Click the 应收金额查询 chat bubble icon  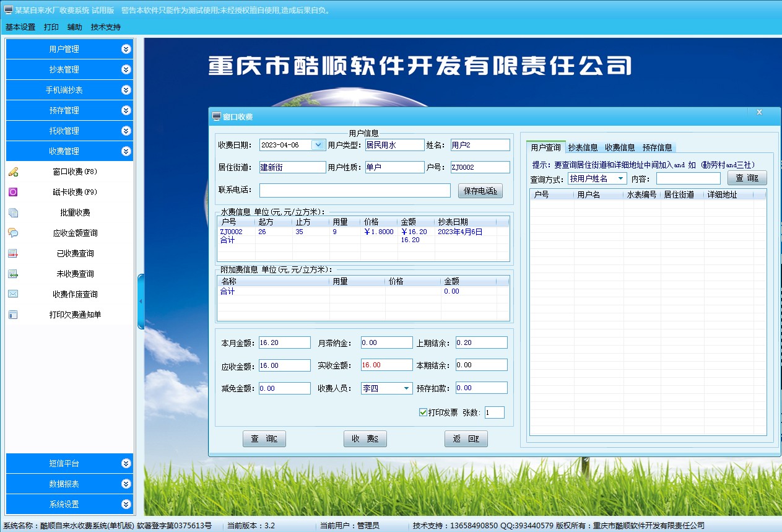coord(13,233)
